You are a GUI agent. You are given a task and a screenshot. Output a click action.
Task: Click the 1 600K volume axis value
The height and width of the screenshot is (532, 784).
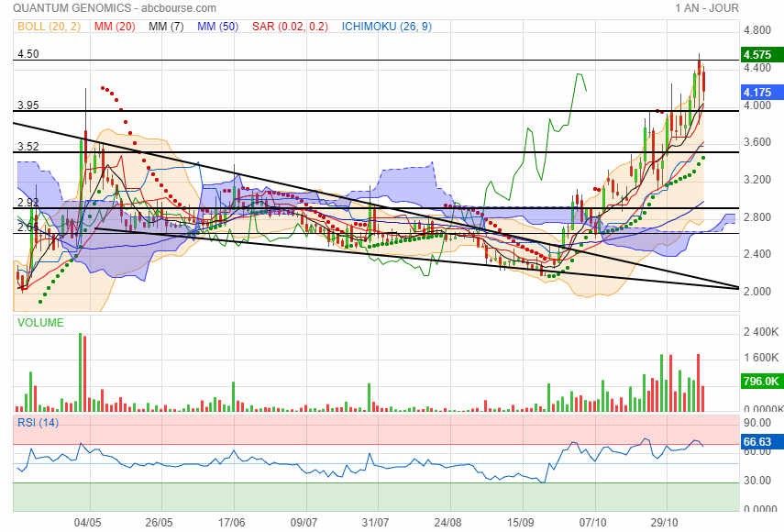(x=761, y=358)
